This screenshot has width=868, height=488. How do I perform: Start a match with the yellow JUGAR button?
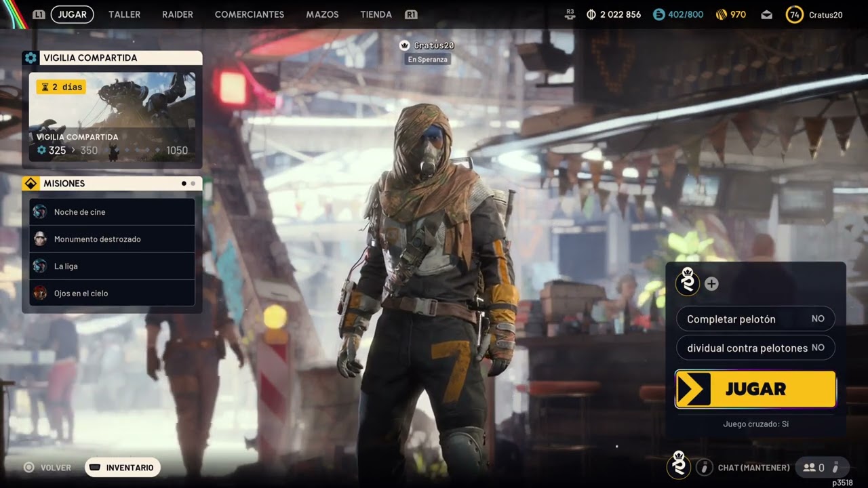point(755,389)
